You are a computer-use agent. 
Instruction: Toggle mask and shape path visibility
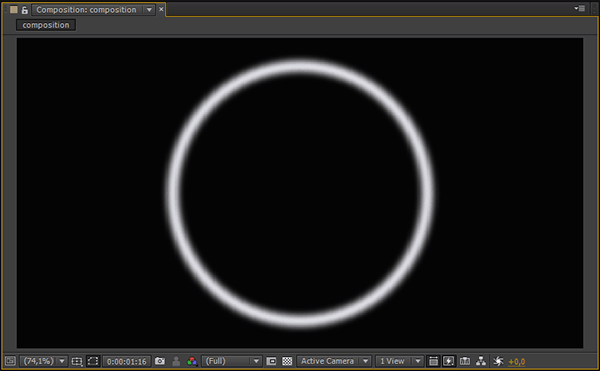93,361
